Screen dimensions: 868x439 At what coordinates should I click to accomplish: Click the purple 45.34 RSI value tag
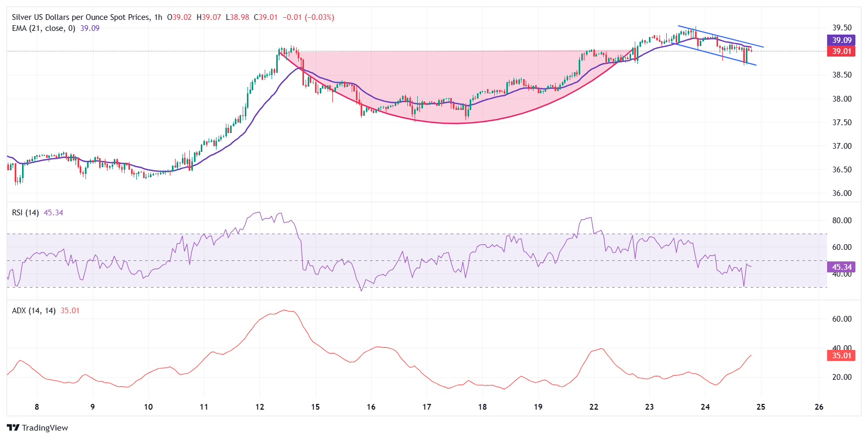point(841,267)
